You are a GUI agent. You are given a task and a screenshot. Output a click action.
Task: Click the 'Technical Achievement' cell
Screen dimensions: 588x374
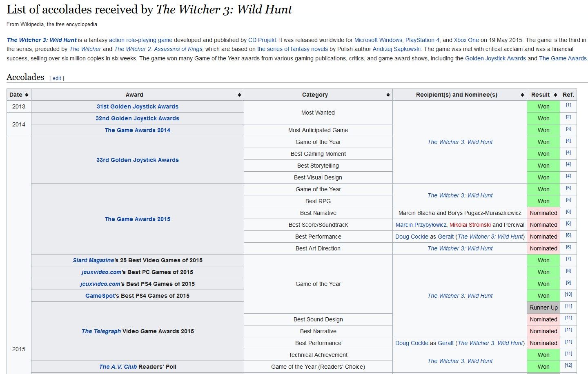[x=318, y=355]
